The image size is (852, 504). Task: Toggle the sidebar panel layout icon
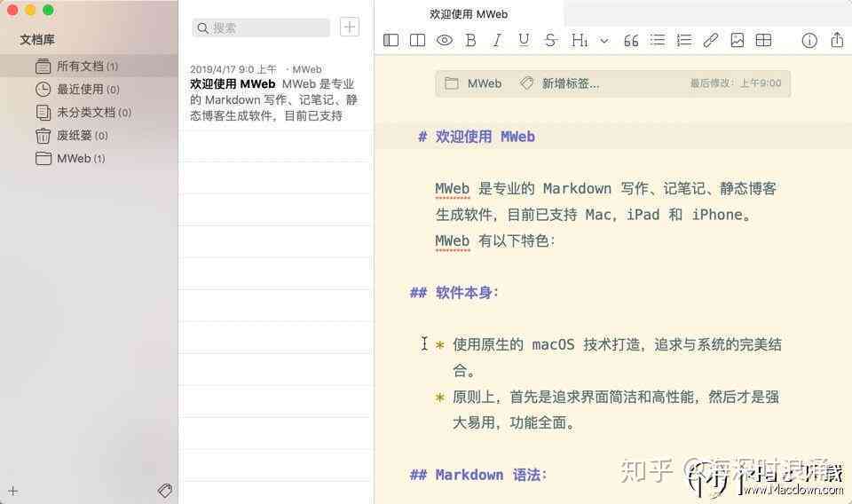390,40
